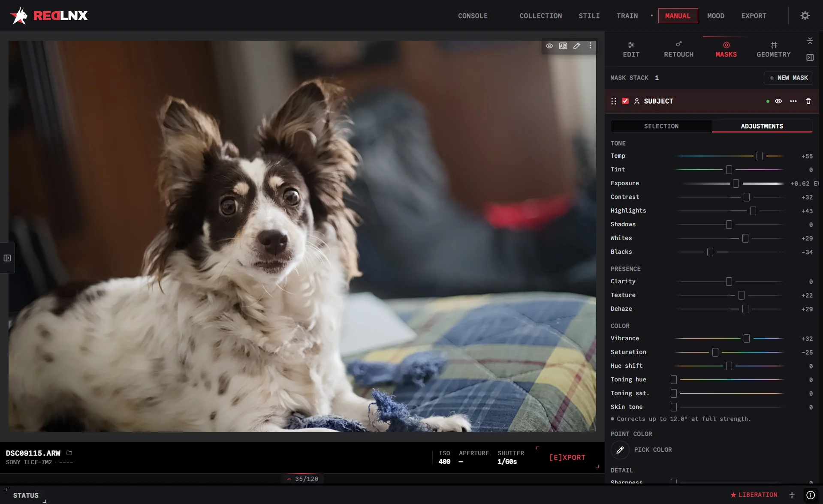Click the [E]XPORT button
The height and width of the screenshot is (504, 823).
(567, 458)
